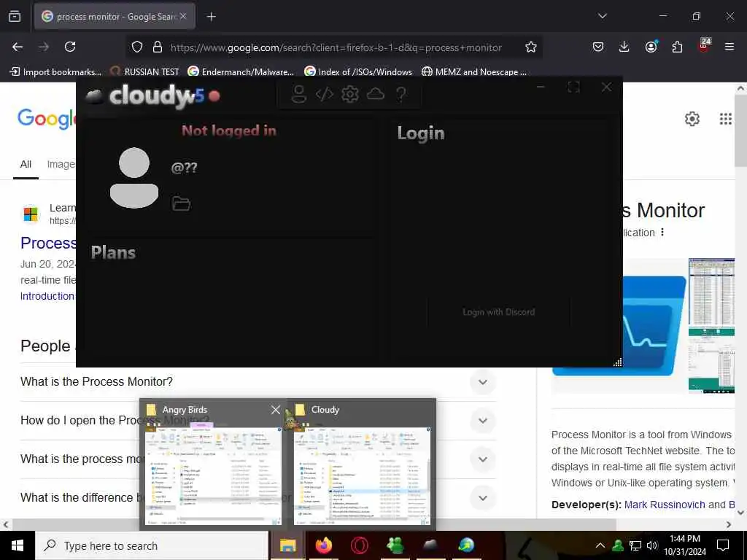This screenshot has height=560, width=747.
Task: Click the site padlock security icon
Action: [158, 47]
